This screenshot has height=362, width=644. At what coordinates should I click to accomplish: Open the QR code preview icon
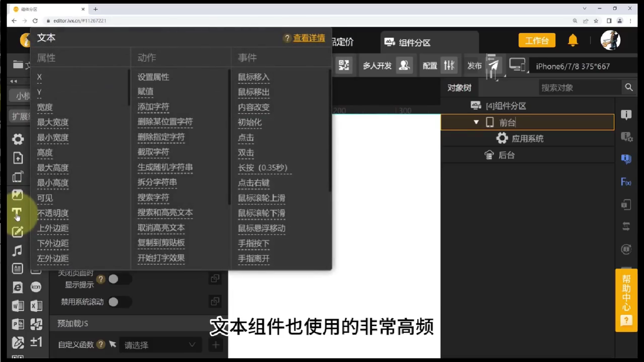tap(344, 65)
